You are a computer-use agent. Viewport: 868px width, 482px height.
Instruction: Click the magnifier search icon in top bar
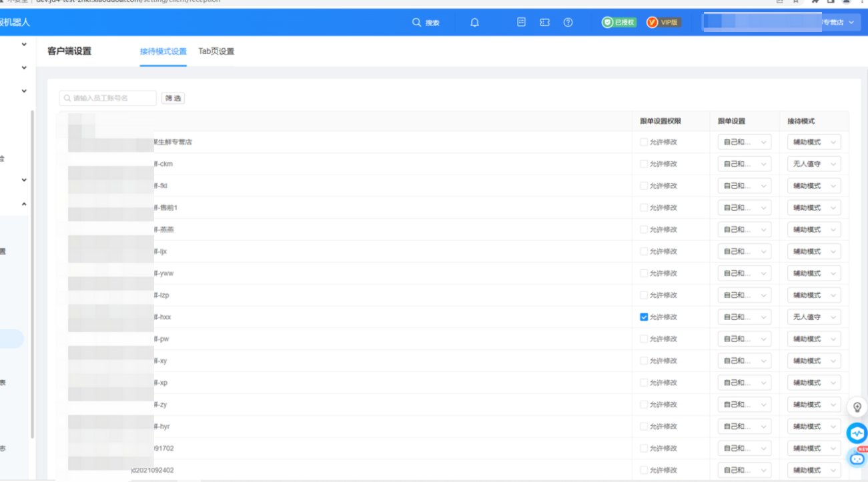tap(417, 22)
